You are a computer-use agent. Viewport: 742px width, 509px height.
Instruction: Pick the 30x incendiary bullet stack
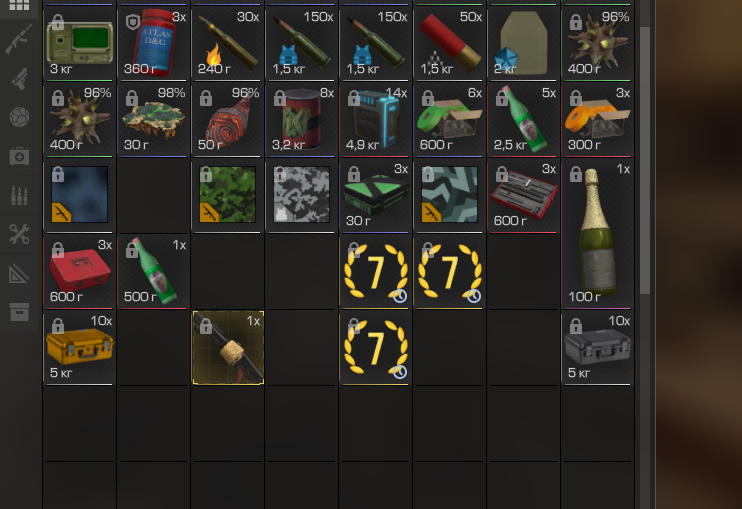pos(228,43)
